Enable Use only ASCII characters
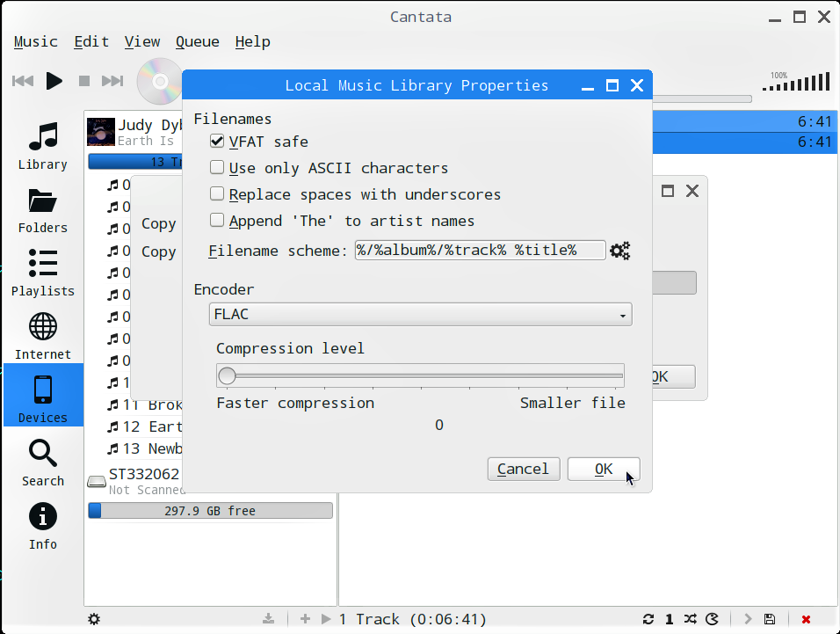Image resolution: width=840 pixels, height=634 pixels. [x=217, y=167]
